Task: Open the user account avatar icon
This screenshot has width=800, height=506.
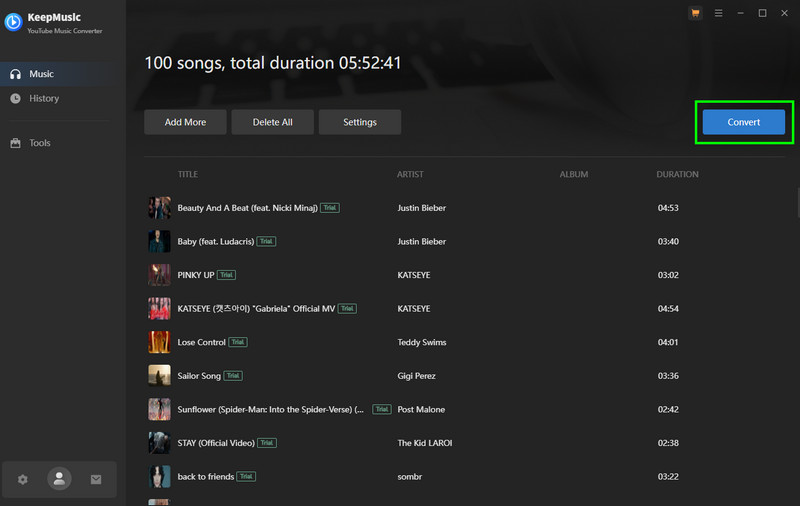Action: pos(59,478)
